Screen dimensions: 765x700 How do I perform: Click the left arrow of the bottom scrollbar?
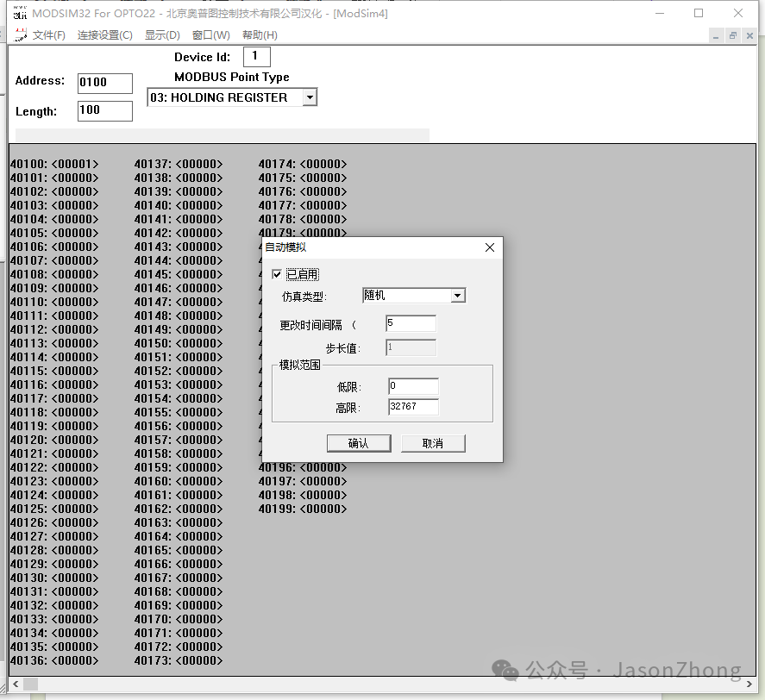14,683
